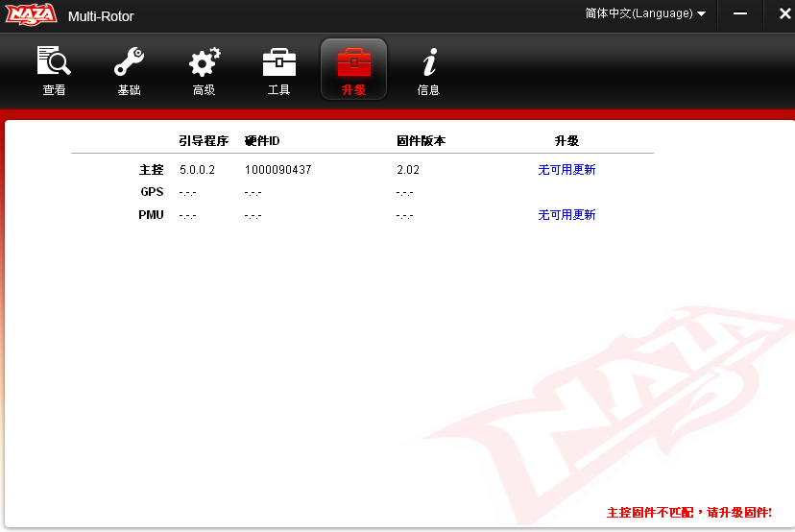The image size is (795, 532).
Task: Click the PMU row label
Action: coord(151,214)
